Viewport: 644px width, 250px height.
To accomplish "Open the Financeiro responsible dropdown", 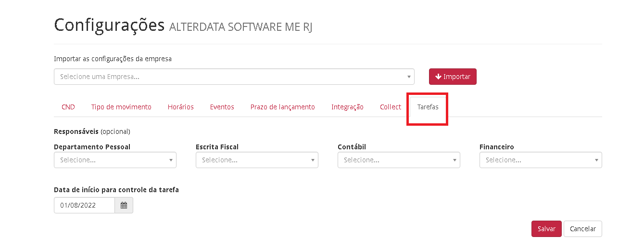I will [541, 160].
